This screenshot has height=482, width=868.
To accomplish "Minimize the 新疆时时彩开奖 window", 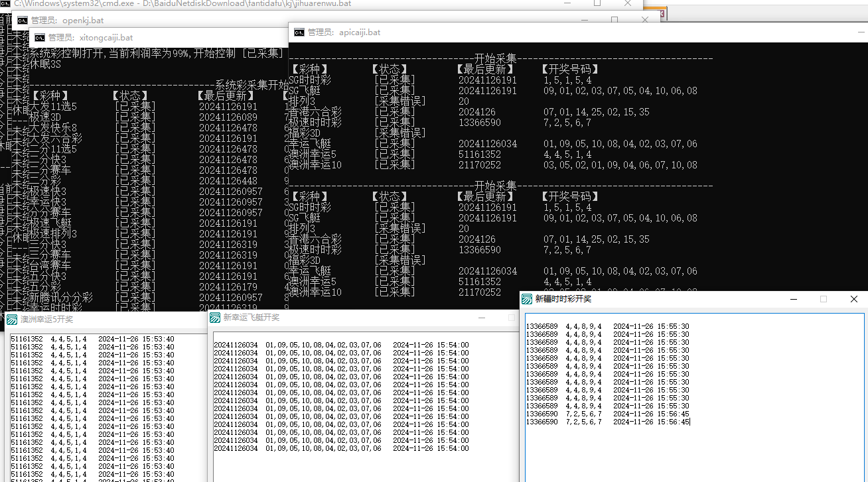I will tap(793, 299).
